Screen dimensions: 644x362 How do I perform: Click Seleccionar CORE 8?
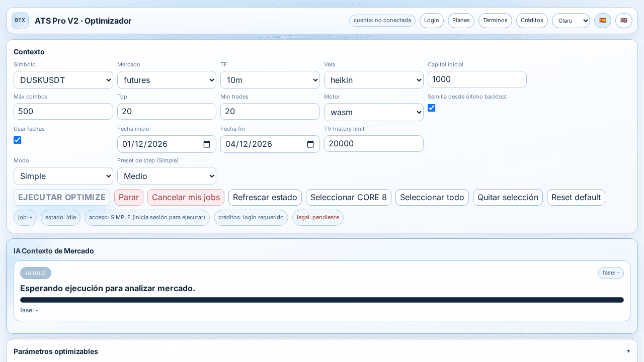point(349,197)
